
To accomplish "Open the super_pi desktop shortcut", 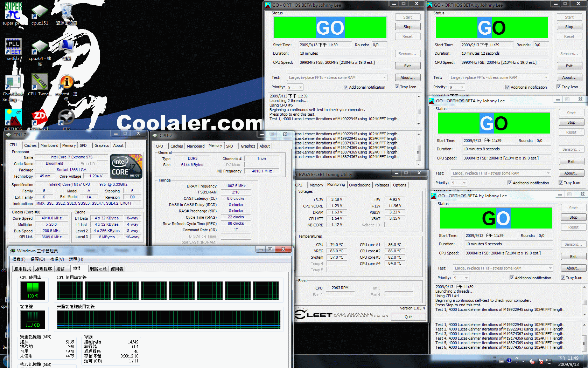I will point(13,14).
